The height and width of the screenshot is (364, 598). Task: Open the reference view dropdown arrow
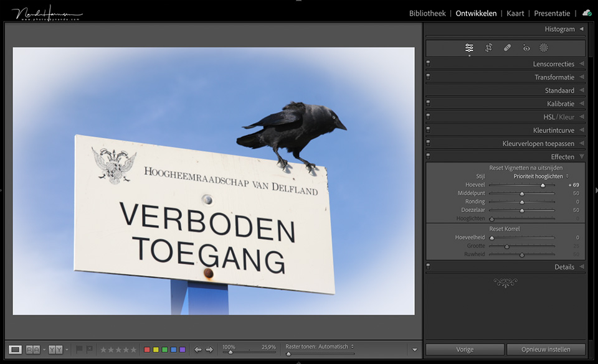pyautogui.click(x=44, y=350)
